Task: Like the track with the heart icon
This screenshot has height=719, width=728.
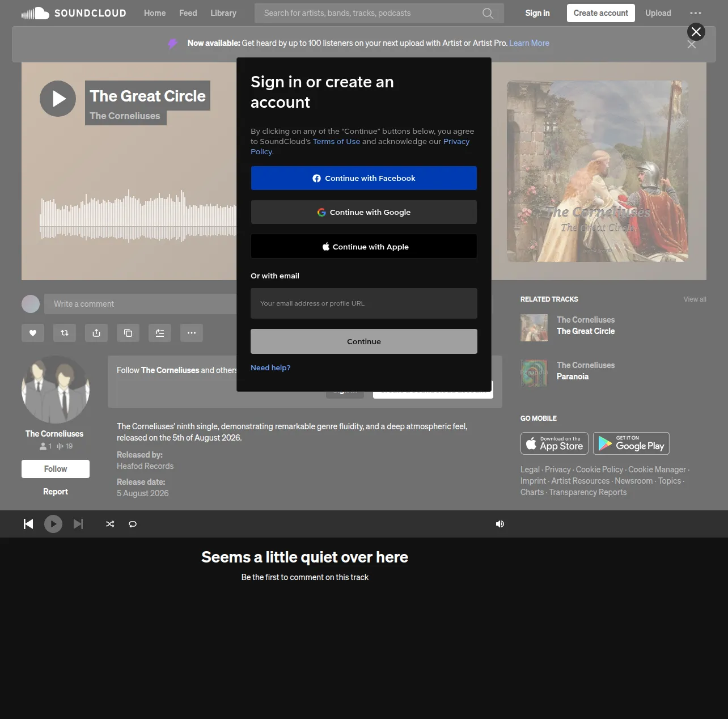Action: (x=33, y=333)
